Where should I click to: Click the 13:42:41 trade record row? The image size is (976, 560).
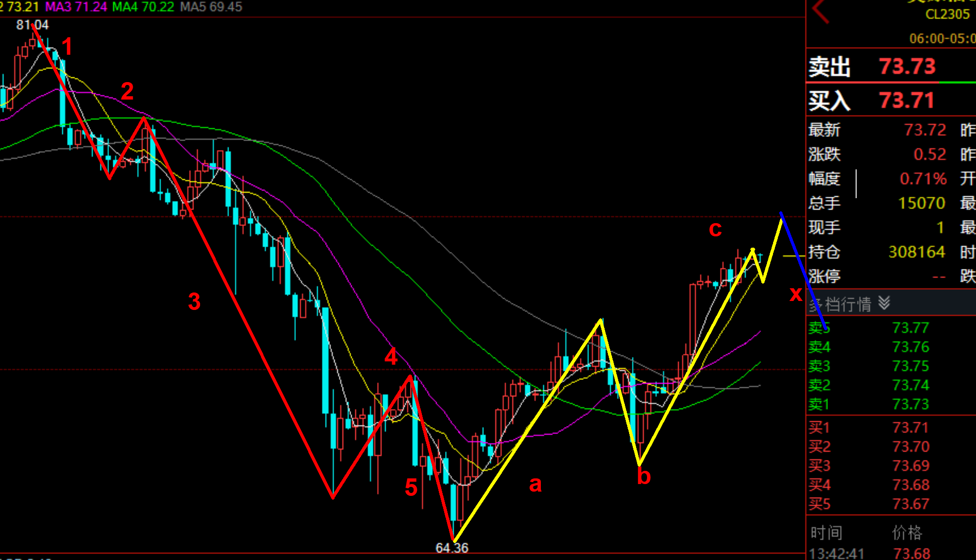[x=891, y=553]
